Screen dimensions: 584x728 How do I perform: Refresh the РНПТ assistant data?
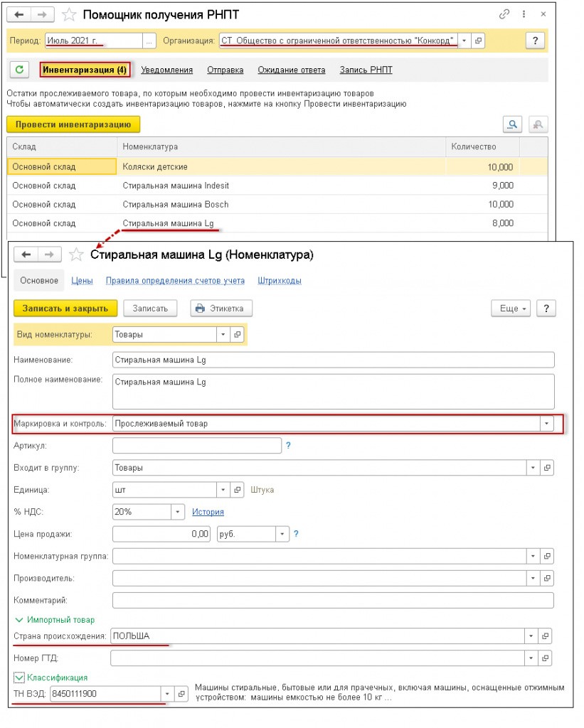tap(19, 70)
